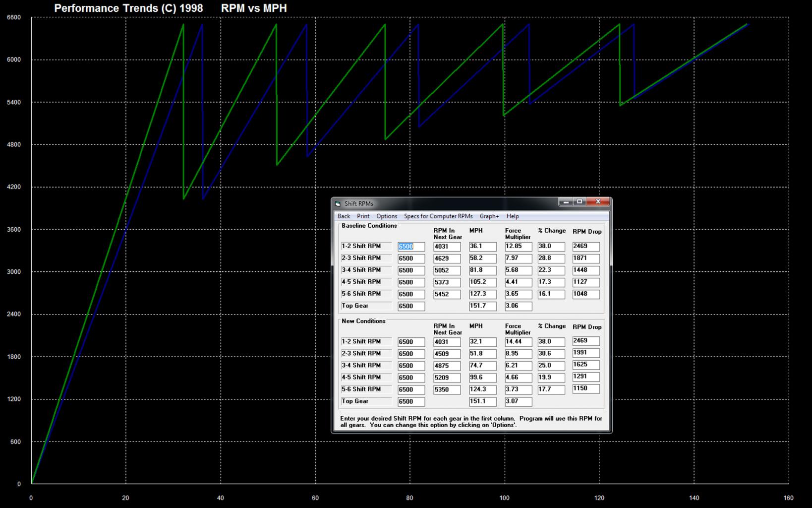
Task: Click New Conditions 3-4 Shift RPM field
Action: (411, 366)
